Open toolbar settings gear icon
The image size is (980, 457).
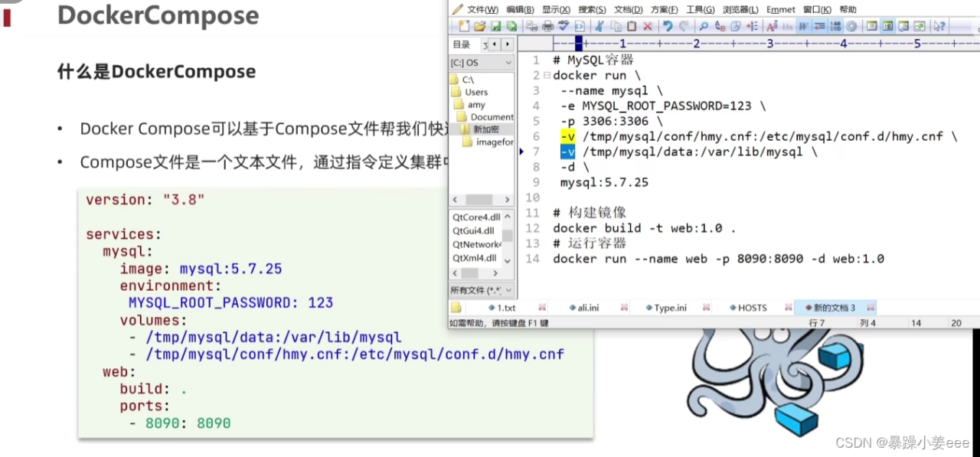[851, 26]
